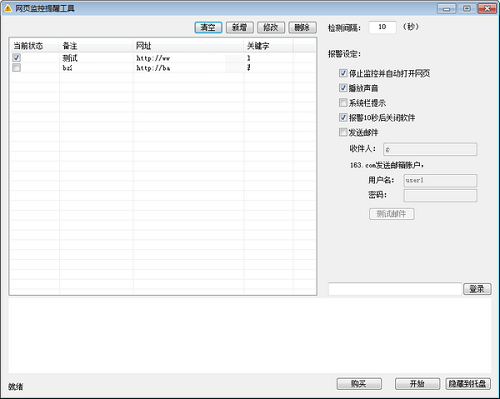500x399 pixels.
Task: Click the 购买 purchase button
Action: click(359, 384)
